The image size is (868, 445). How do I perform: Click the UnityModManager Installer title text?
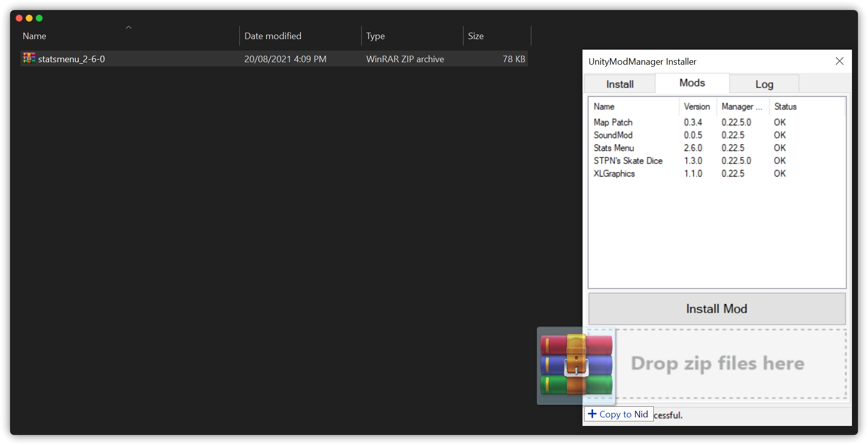(x=642, y=62)
